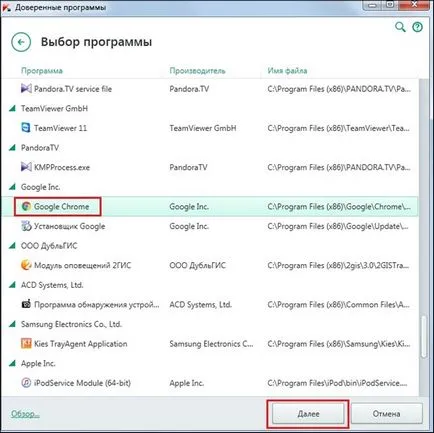Select the TeamViewer 11 program icon

pos(26,128)
